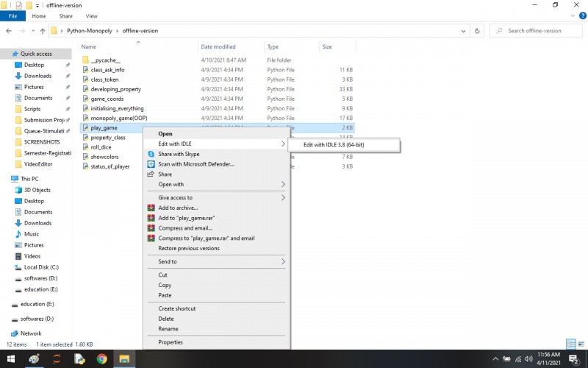Select This PC in navigation pane
Screen dimensions: 588x368
pyautogui.click(x=29, y=179)
